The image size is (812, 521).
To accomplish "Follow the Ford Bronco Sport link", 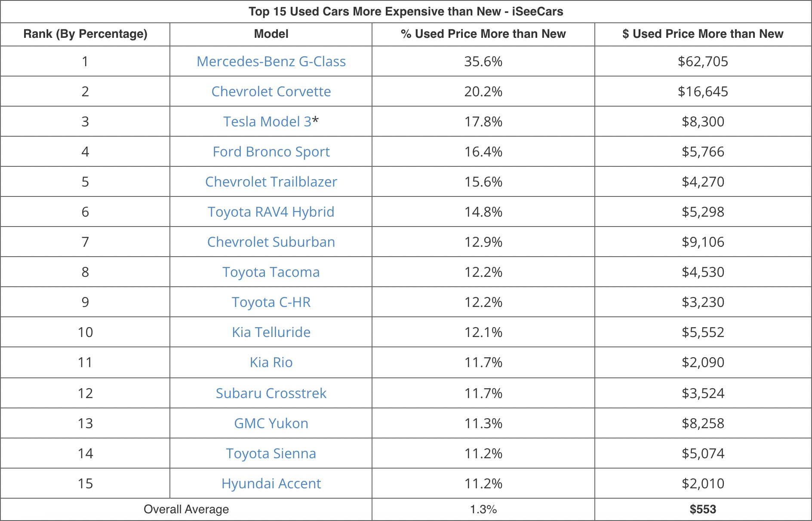I will click(271, 152).
